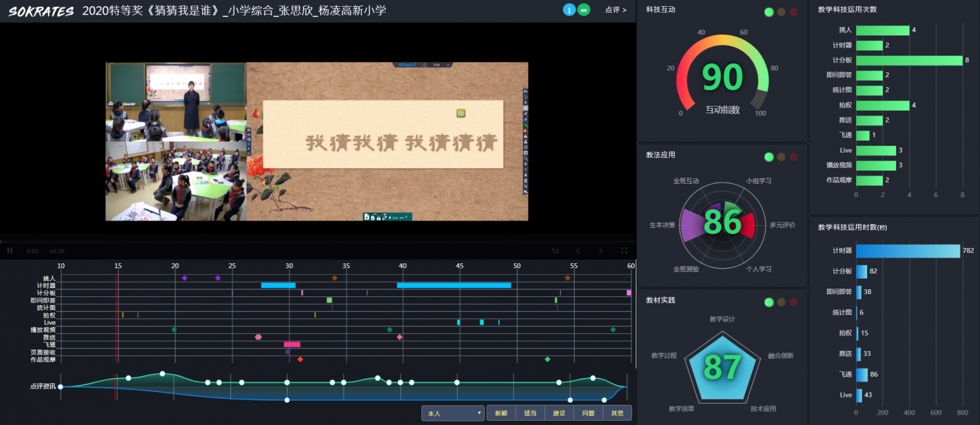Click the green link icon
Viewport: 980px width, 425px height.
coord(584,10)
